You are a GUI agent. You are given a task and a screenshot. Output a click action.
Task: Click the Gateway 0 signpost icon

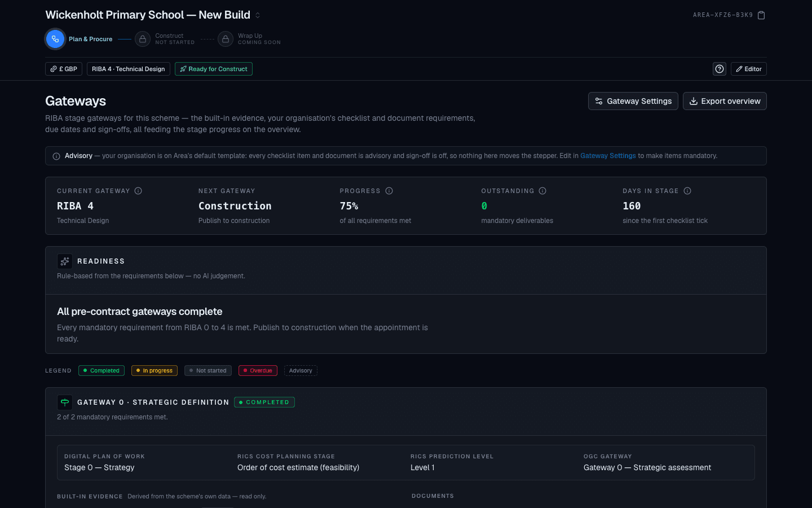click(65, 402)
